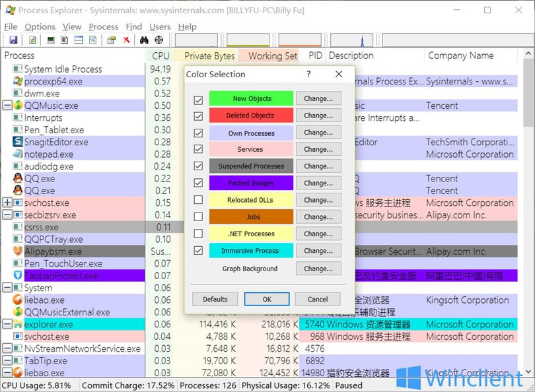Toggle the Services checkbox
This screenshot has height=392, width=535.
(x=198, y=149)
